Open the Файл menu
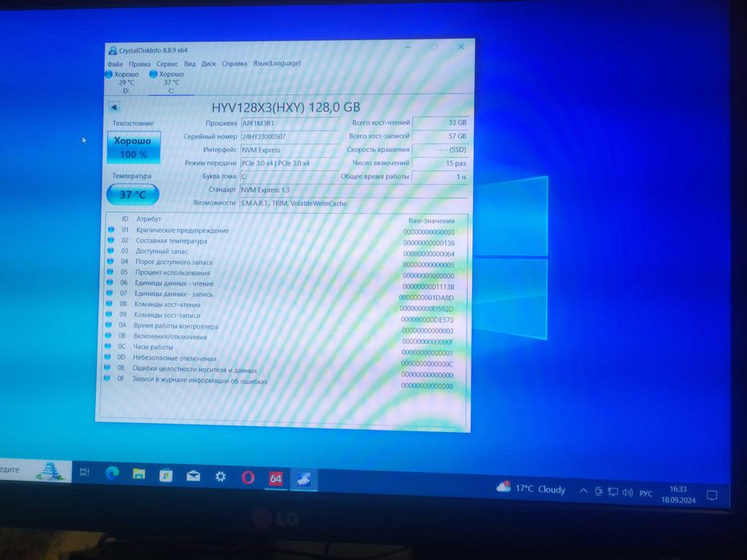The height and width of the screenshot is (560, 747). [114, 64]
